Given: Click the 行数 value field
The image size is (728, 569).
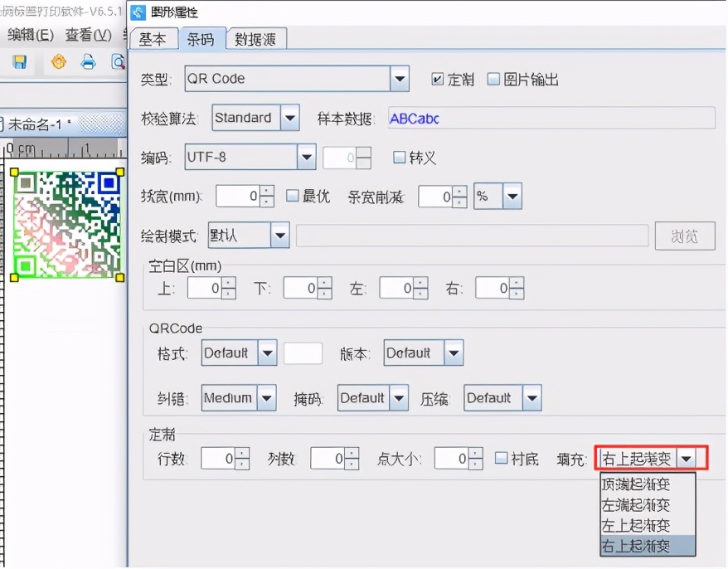Looking at the screenshot, I should (218, 459).
